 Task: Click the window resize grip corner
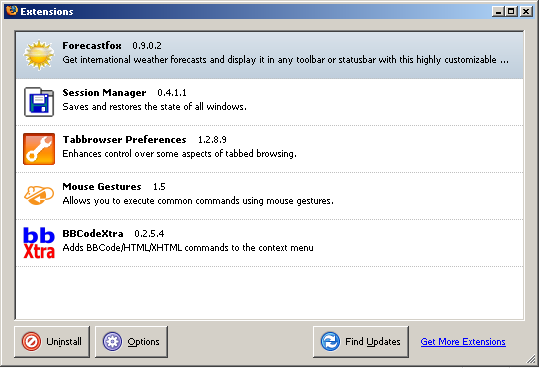point(531,359)
